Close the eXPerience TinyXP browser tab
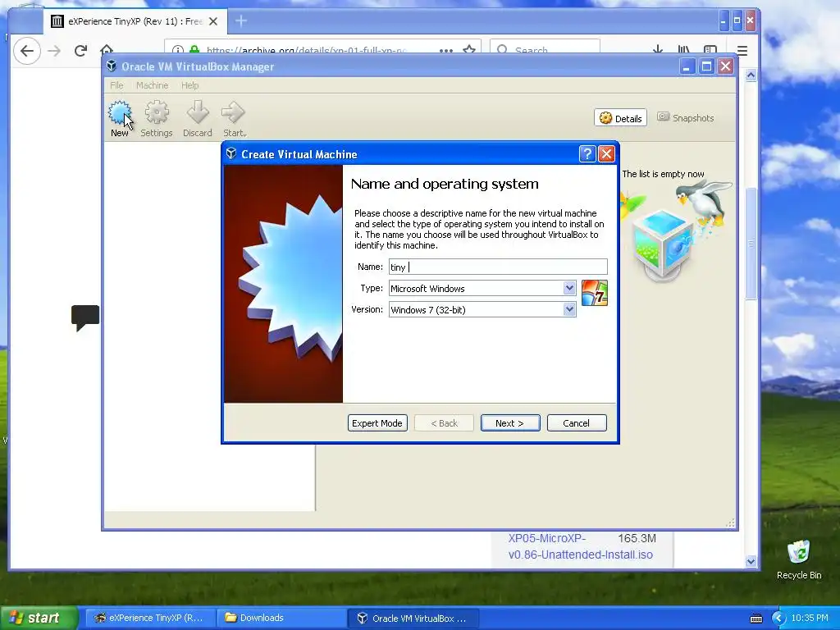Viewport: 840px width, 630px height. click(x=213, y=21)
